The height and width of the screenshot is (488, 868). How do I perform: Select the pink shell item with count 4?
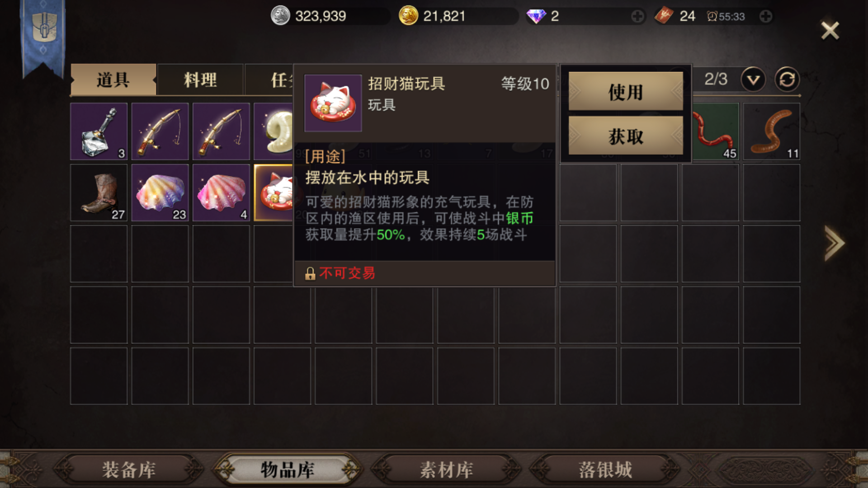221,192
